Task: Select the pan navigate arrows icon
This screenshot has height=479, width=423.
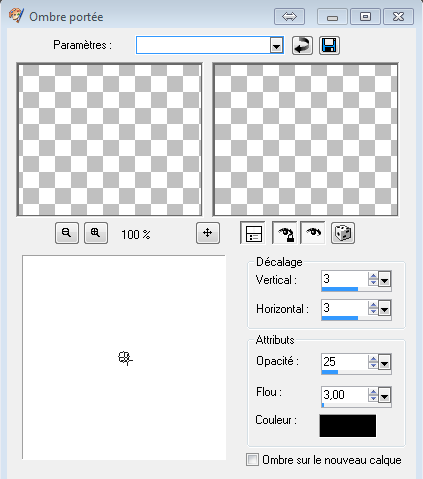Action: pos(208,233)
